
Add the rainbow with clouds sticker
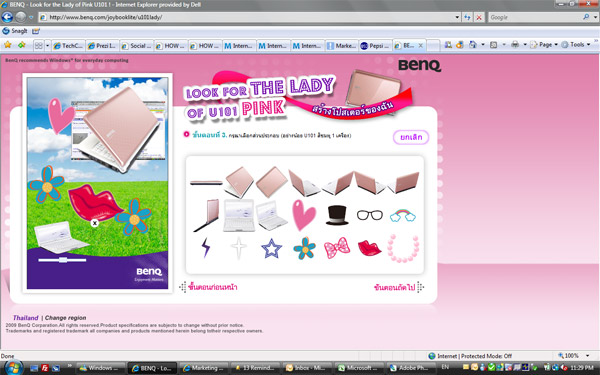403,215
